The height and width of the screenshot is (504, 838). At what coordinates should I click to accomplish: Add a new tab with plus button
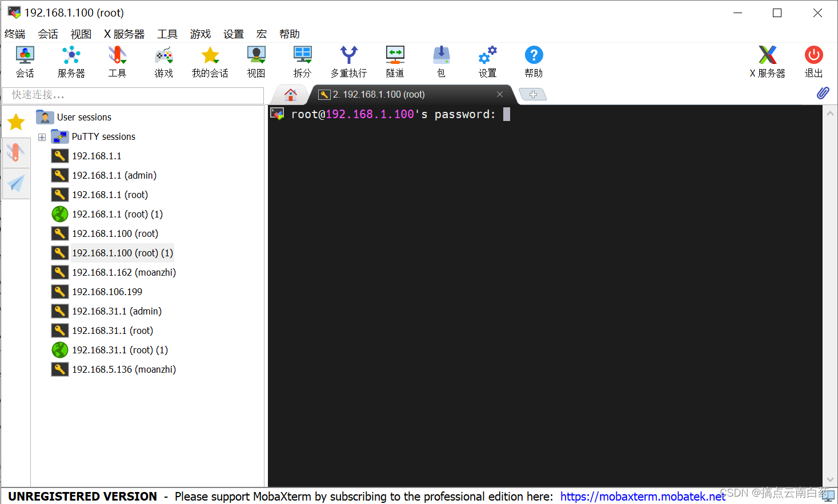click(x=533, y=94)
